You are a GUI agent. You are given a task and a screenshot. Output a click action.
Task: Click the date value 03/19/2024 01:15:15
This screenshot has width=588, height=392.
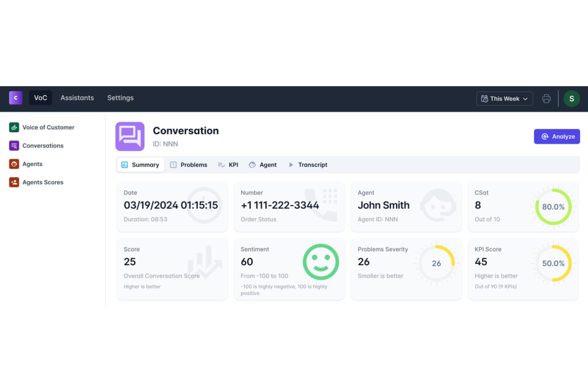(171, 205)
